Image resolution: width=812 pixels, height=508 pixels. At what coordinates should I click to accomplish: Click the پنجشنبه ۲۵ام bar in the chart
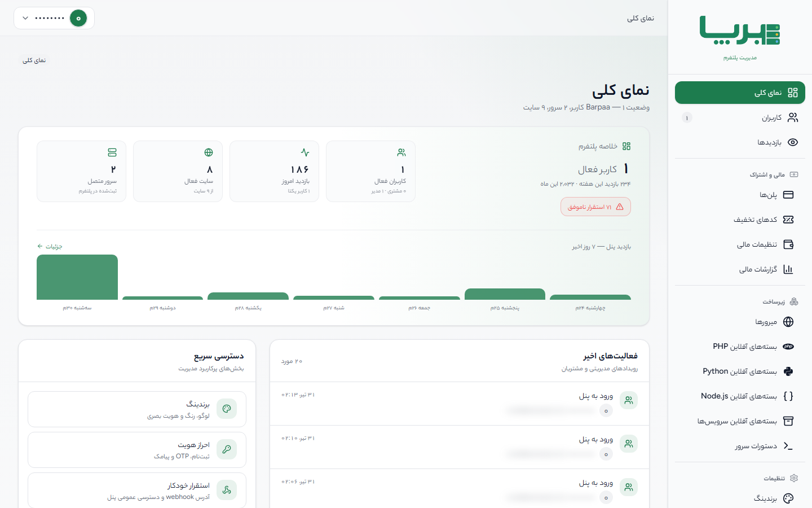point(505,294)
